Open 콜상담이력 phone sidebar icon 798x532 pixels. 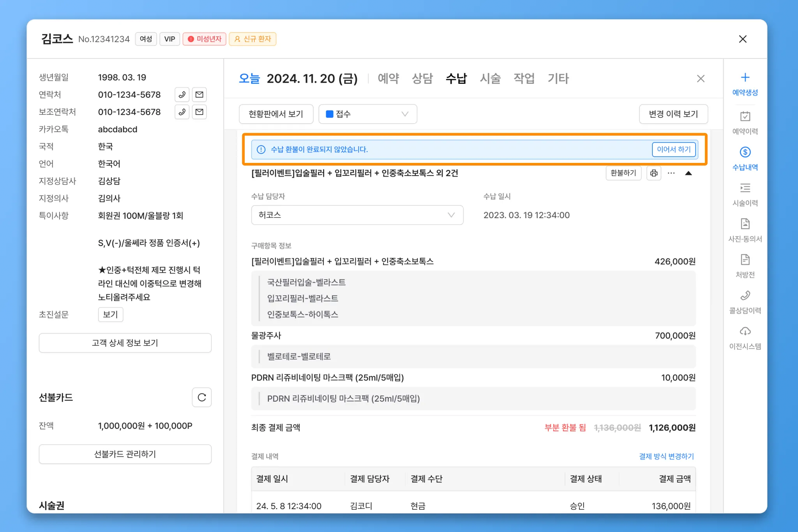[745, 295]
